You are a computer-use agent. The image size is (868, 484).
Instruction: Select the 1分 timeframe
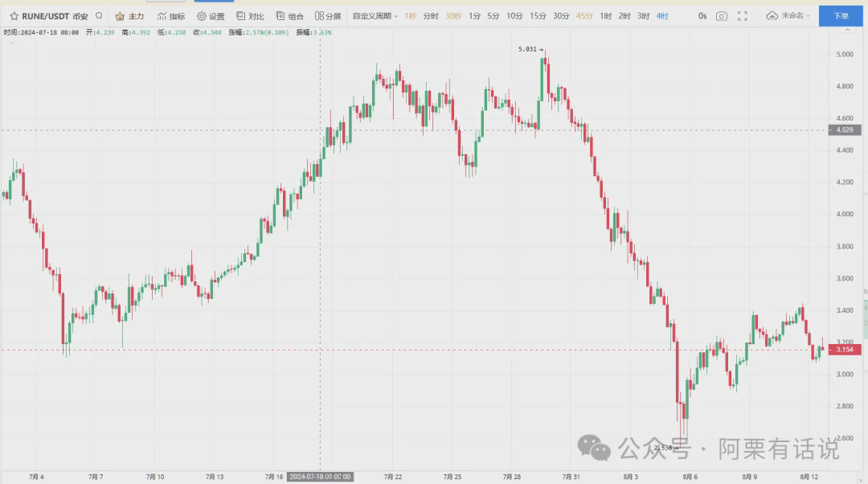coord(474,16)
